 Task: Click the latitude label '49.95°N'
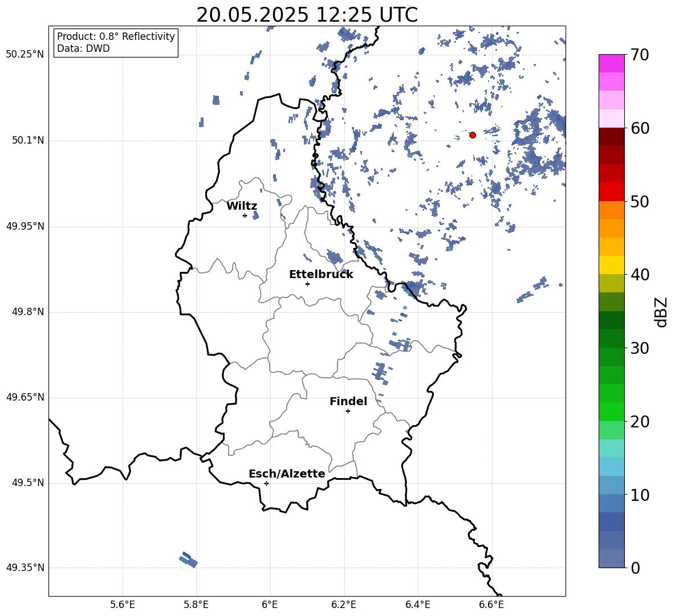(25, 226)
